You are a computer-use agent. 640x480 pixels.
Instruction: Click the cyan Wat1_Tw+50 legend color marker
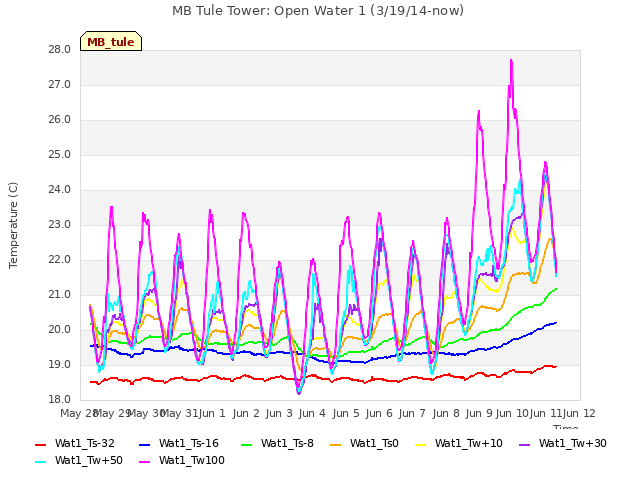[40, 462]
